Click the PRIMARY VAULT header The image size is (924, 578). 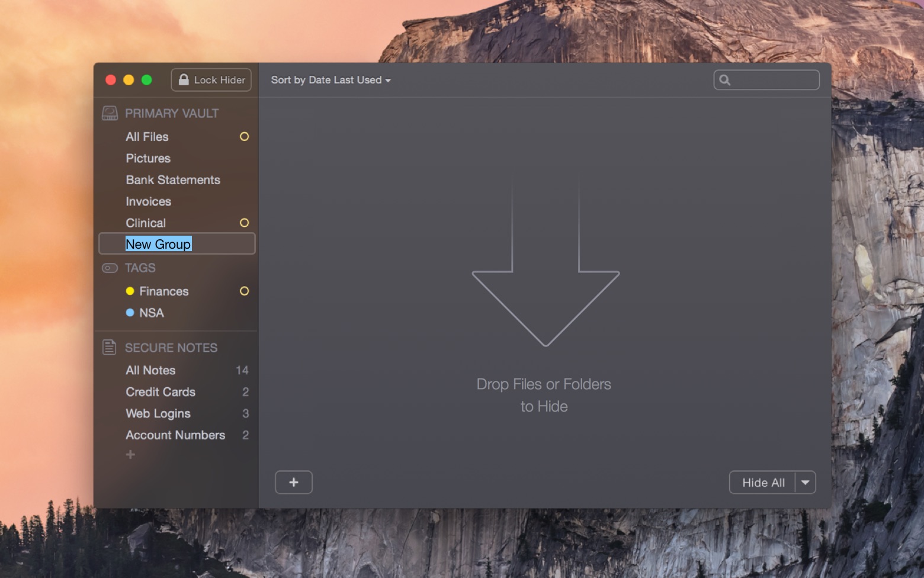(172, 113)
